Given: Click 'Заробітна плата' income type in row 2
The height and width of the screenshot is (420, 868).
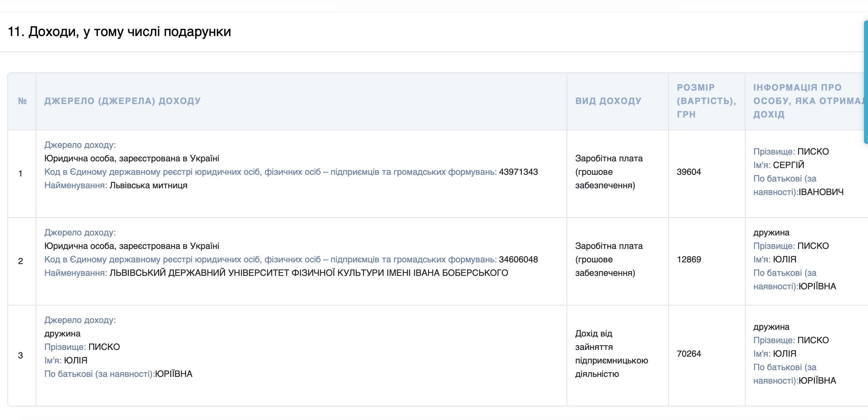Looking at the screenshot, I should [x=609, y=246].
